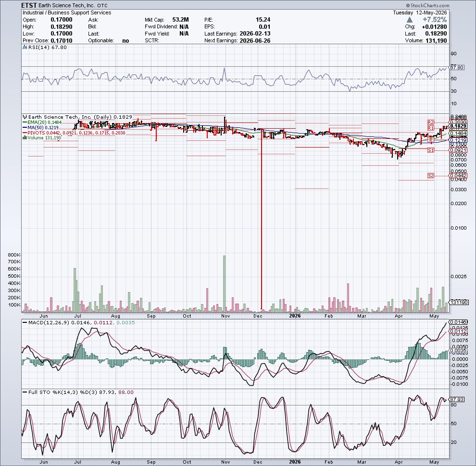Click the S1 pivot marker
Image resolution: width=476 pixels, height=466 pixels.
pyautogui.click(x=431, y=150)
